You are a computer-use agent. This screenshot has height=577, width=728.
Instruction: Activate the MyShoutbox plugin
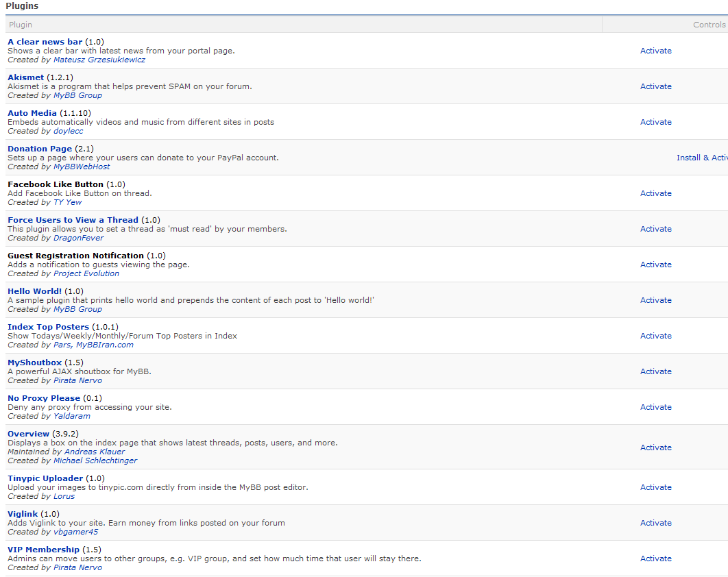[655, 371]
